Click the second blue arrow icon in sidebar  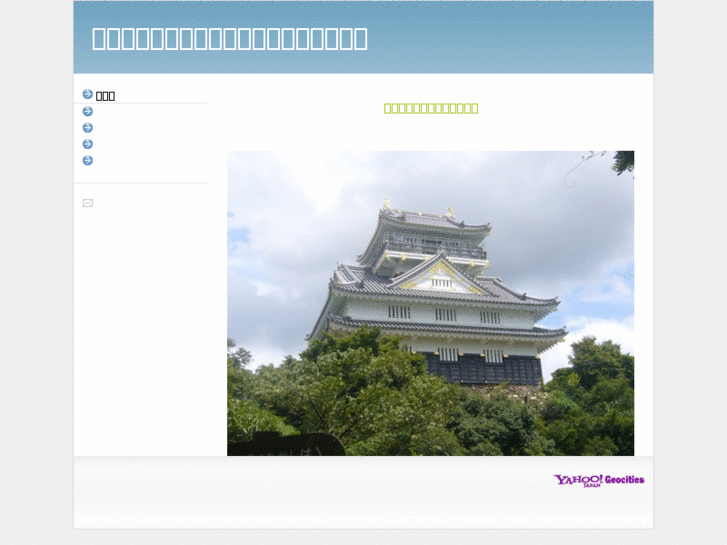pyautogui.click(x=88, y=111)
